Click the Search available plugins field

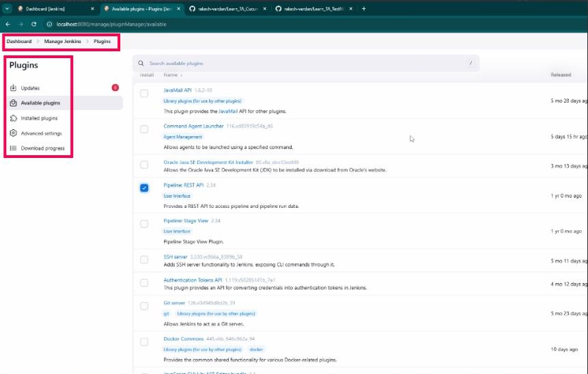click(x=306, y=64)
